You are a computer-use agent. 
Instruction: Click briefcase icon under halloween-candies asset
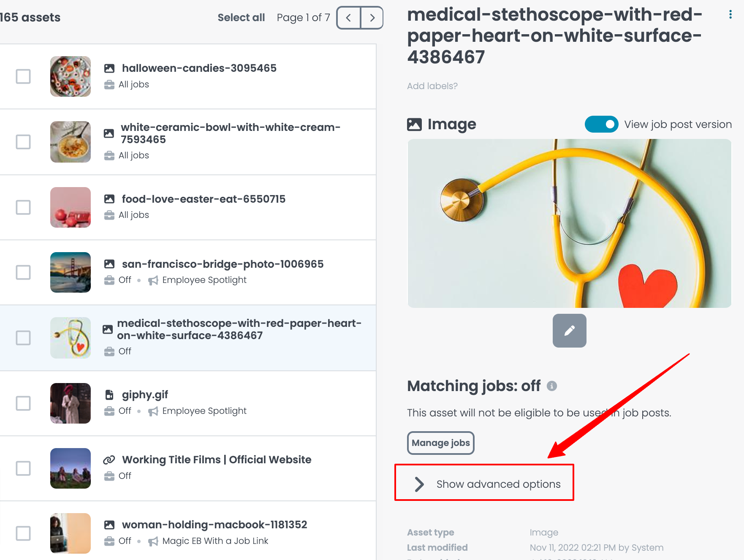coord(109,84)
